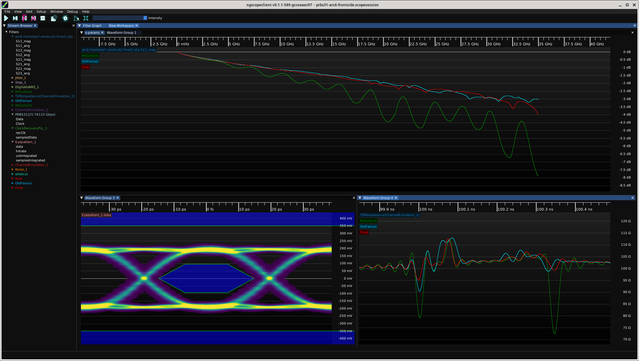Close the New Workspace tab

pyautogui.click(x=137, y=25)
